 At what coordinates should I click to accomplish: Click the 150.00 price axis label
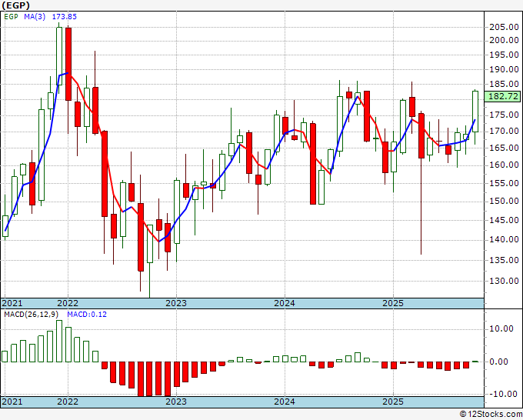(504, 202)
